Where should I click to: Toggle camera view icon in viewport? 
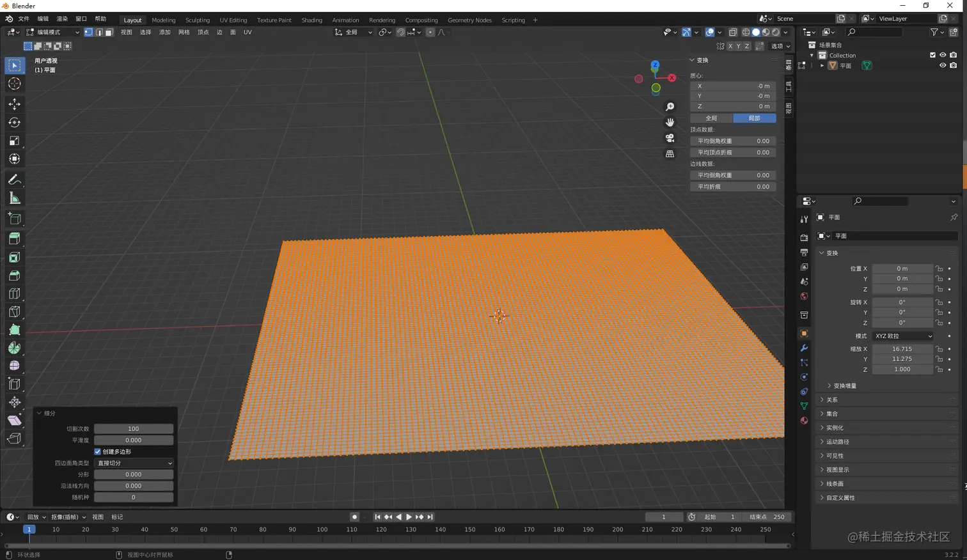coord(670,138)
